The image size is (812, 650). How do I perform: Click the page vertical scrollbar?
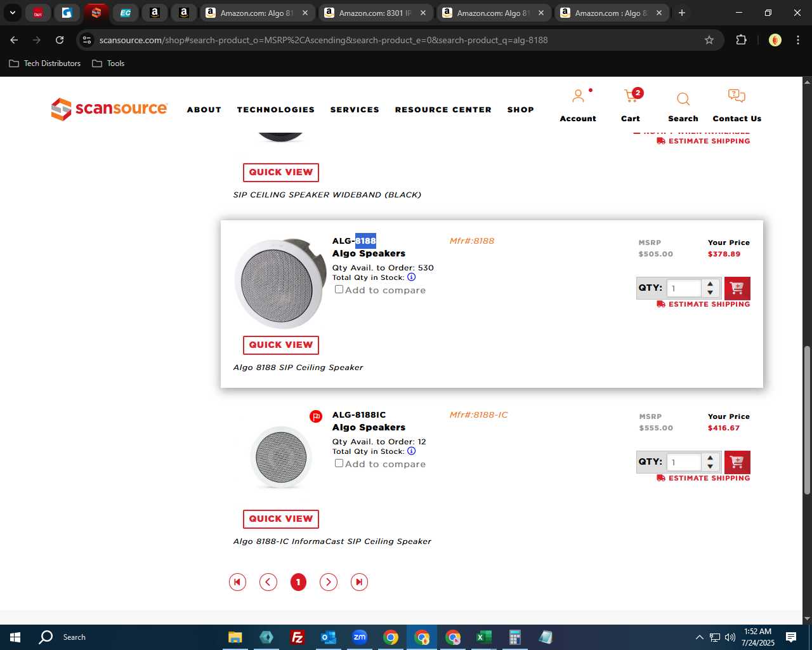click(807, 420)
